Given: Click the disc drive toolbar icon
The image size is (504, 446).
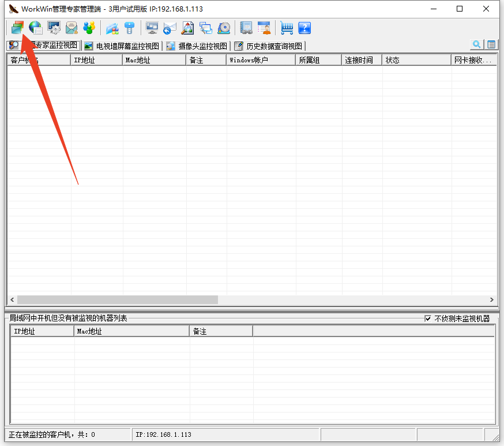Looking at the screenshot, I should click(224, 28).
